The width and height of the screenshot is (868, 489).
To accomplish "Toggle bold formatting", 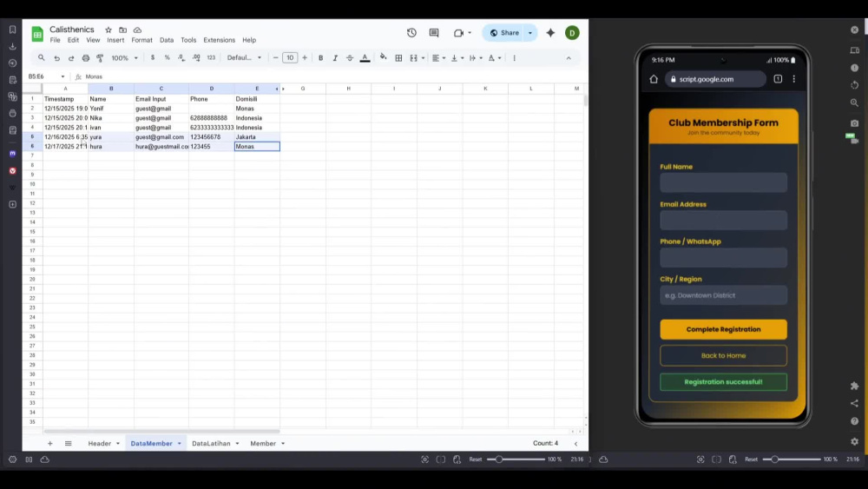I will click(x=320, y=57).
